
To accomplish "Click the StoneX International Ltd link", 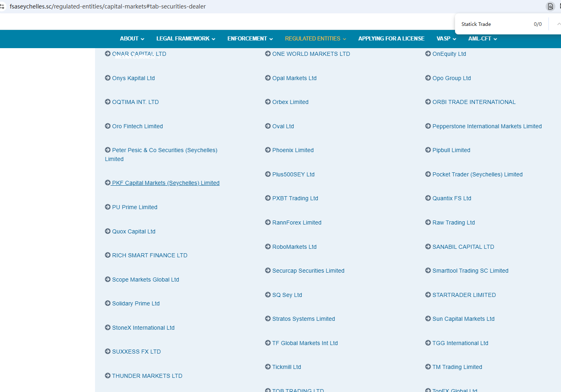I will click(143, 328).
